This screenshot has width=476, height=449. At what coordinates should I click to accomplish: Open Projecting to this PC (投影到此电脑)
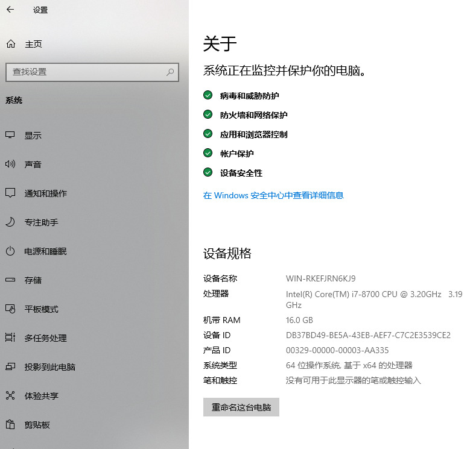[x=49, y=367]
